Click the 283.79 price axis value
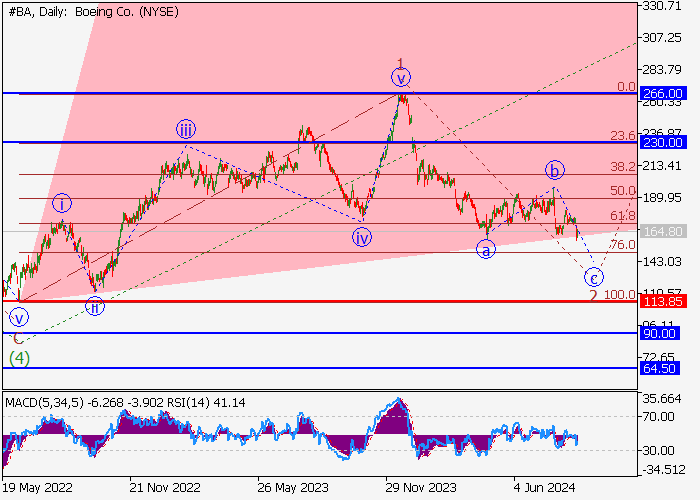The width and height of the screenshot is (700, 500). click(662, 70)
